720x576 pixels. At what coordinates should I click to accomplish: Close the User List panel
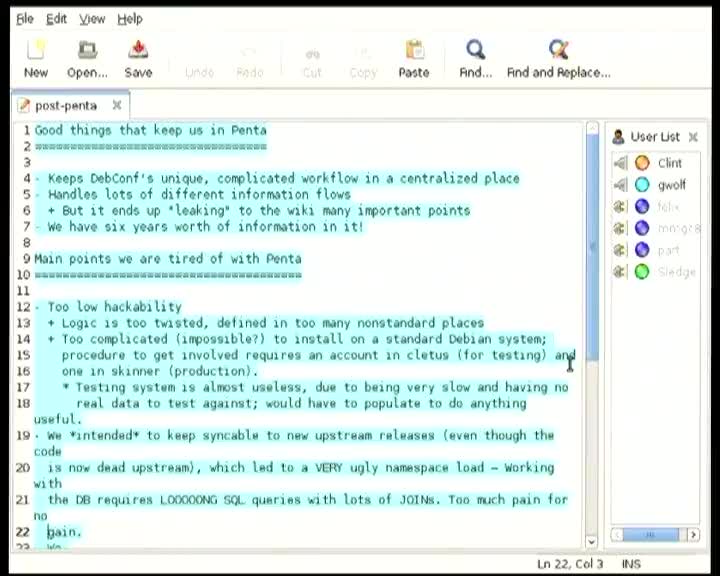tap(693, 137)
